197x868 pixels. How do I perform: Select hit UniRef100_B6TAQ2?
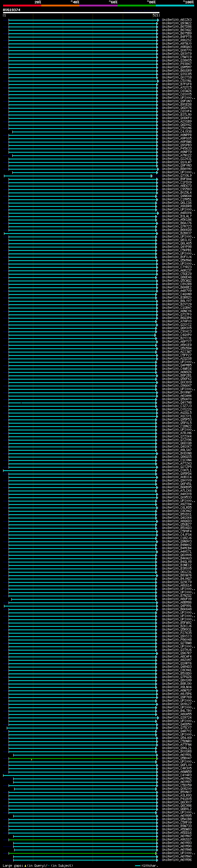pyautogui.click(x=177, y=30)
